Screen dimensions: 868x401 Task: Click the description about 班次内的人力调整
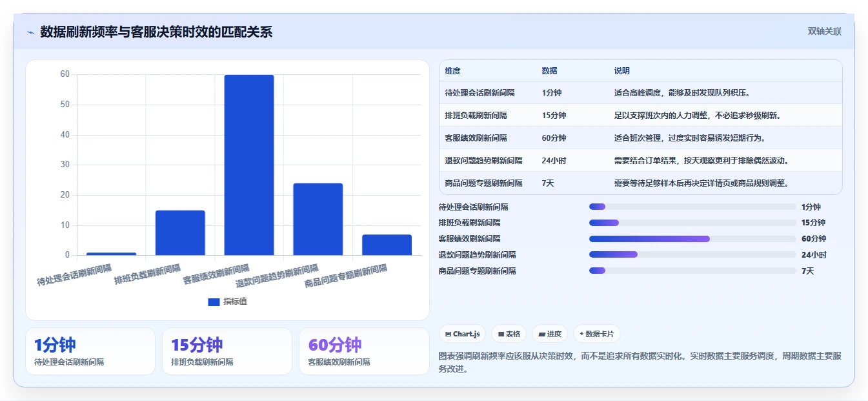tap(698, 116)
